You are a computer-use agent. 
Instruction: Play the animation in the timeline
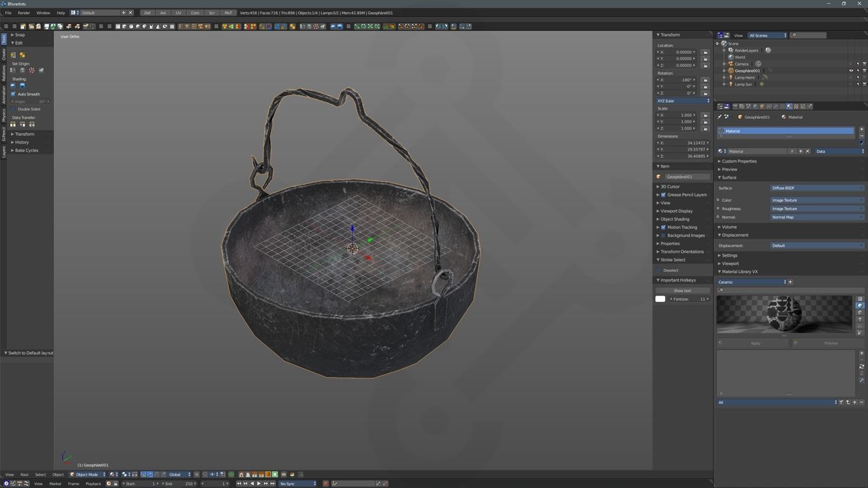pyautogui.click(x=259, y=484)
